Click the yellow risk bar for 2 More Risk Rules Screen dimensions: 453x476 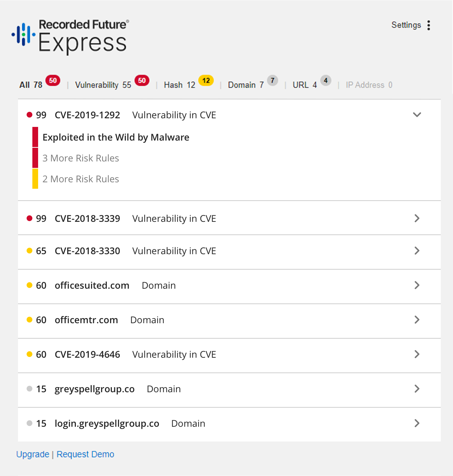[x=35, y=179]
